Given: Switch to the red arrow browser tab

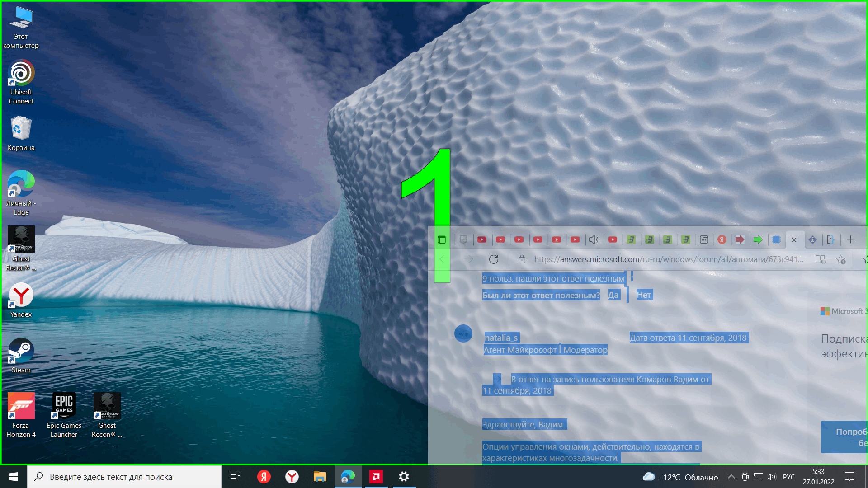Looking at the screenshot, I should [740, 239].
